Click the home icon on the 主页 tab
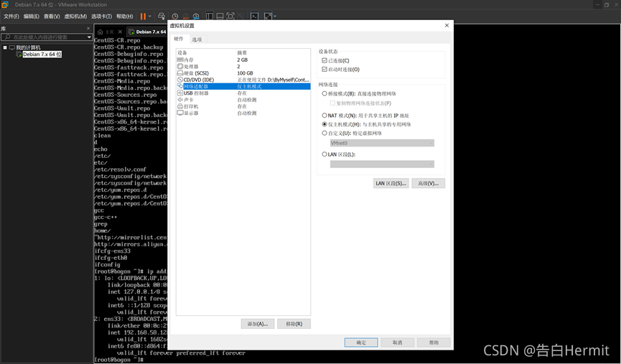Screen dimensions: 621x364 [x=101, y=32]
